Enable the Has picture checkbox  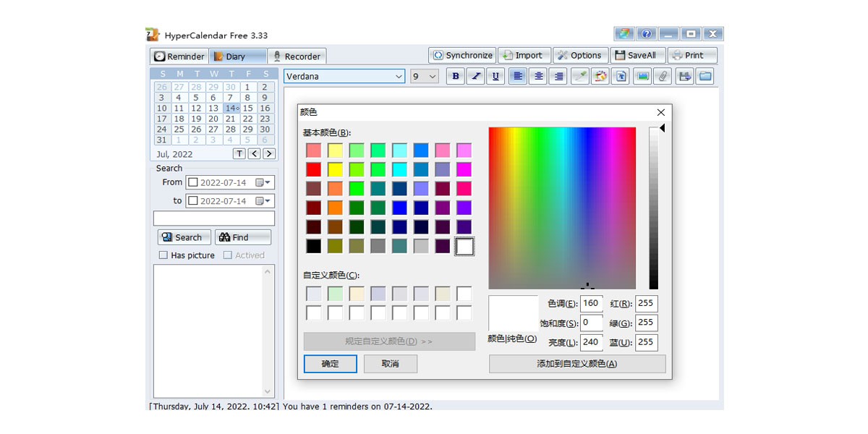[163, 255]
